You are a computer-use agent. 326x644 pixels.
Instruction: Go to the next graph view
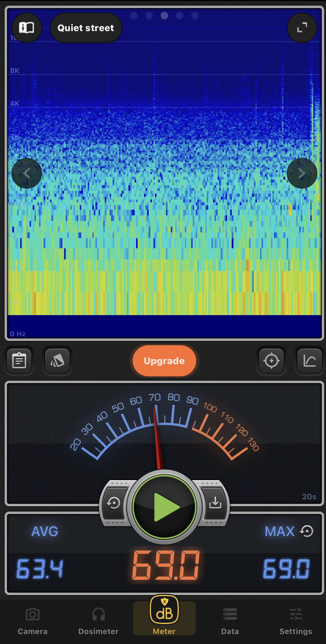(x=302, y=173)
